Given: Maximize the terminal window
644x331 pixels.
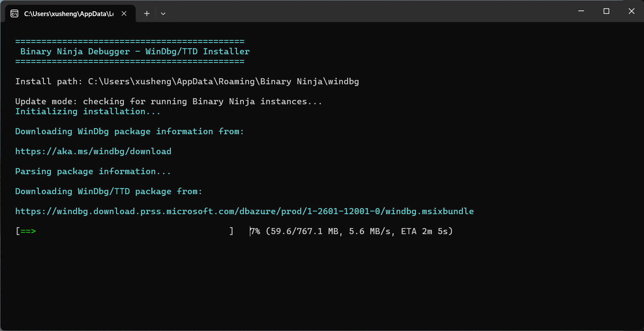Looking at the screenshot, I should [x=606, y=11].
